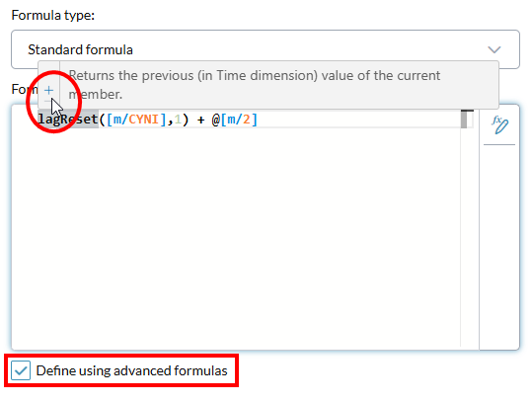Click the @ symbol in the formula
This screenshot has height=403, width=532.
click(x=216, y=120)
